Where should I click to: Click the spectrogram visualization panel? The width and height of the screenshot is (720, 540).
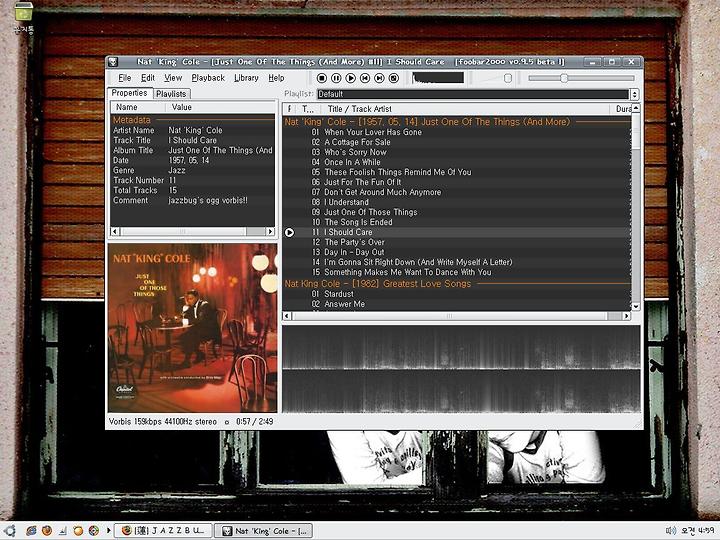(x=461, y=369)
